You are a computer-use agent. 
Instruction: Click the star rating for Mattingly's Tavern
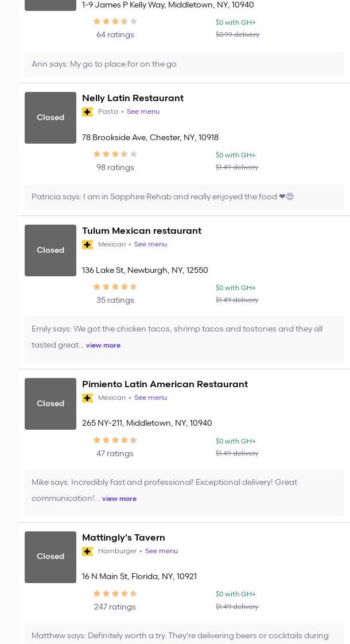coord(115,593)
